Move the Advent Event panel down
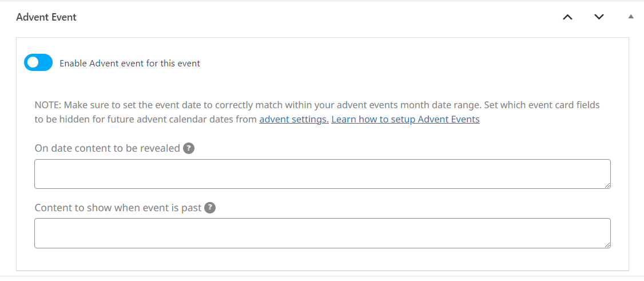Screen dimensions: 644x281 coord(599,17)
